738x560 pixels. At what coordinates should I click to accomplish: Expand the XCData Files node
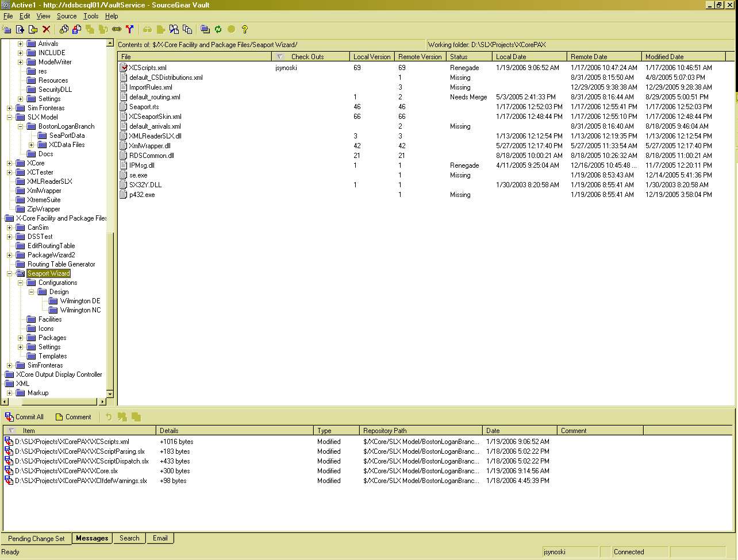(31, 145)
